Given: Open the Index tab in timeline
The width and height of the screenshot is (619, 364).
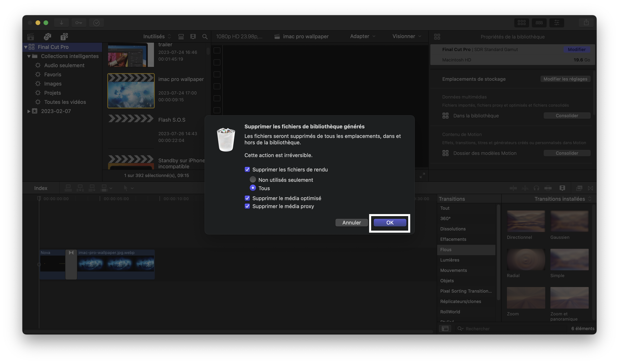Looking at the screenshot, I should click(40, 188).
